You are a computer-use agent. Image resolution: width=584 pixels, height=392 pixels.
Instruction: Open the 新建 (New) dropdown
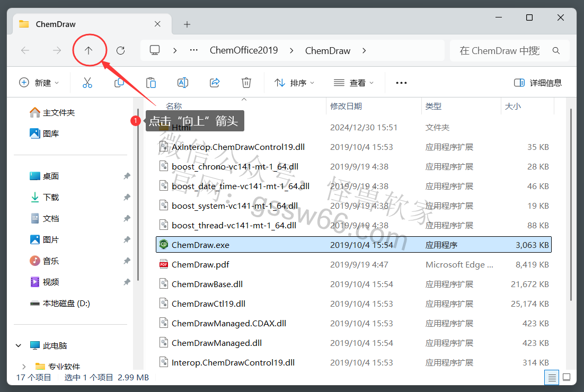pos(39,83)
